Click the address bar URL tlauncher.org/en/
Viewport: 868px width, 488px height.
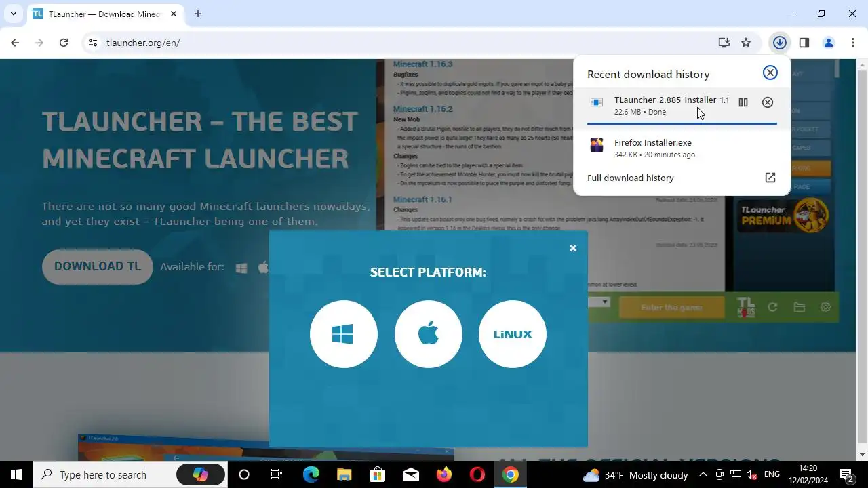click(143, 43)
